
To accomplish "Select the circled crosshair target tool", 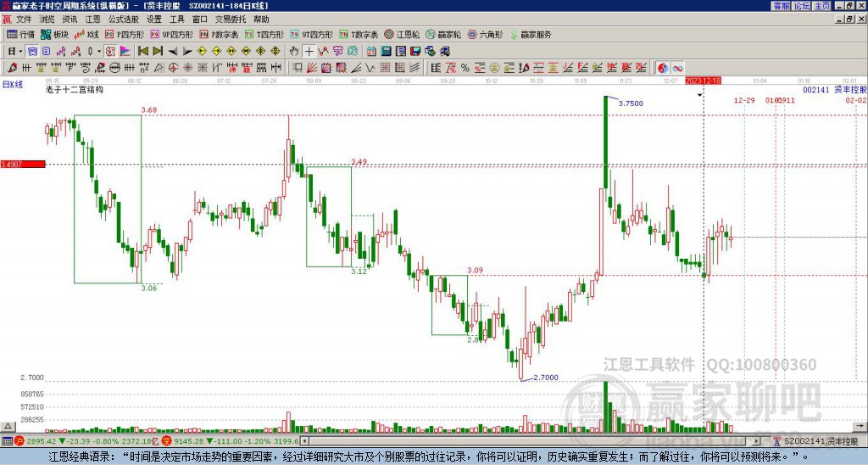I will pos(173,68).
